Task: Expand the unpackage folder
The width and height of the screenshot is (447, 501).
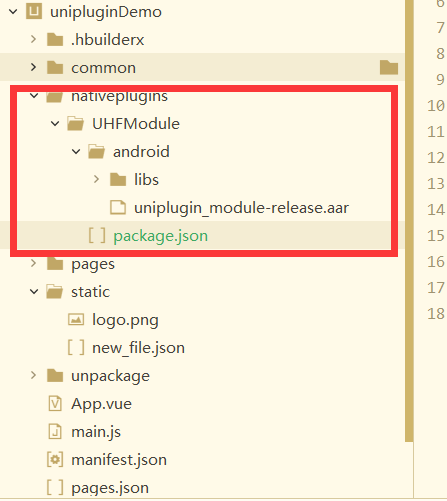Action: 33,375
